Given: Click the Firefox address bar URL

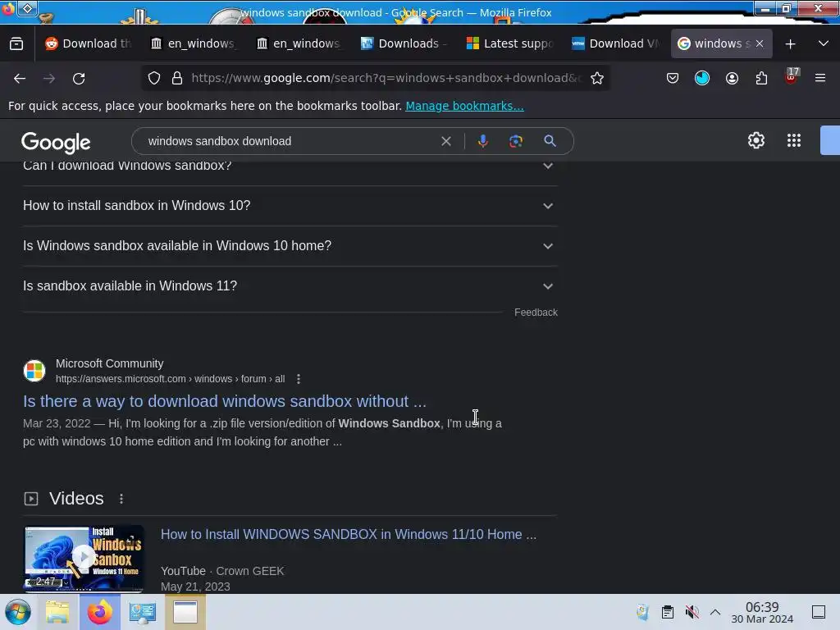Looking at the screenshot, I should click(x=386, y=78).
